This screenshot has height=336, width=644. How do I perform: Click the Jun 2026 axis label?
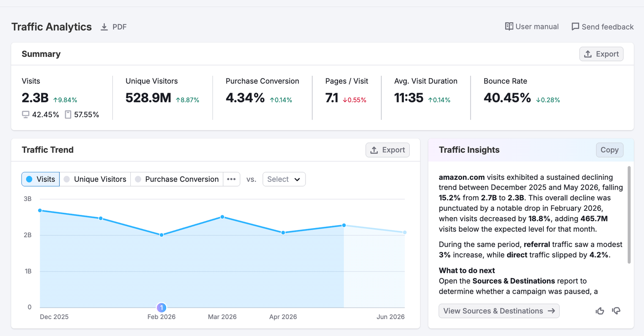tap(390, 317)
